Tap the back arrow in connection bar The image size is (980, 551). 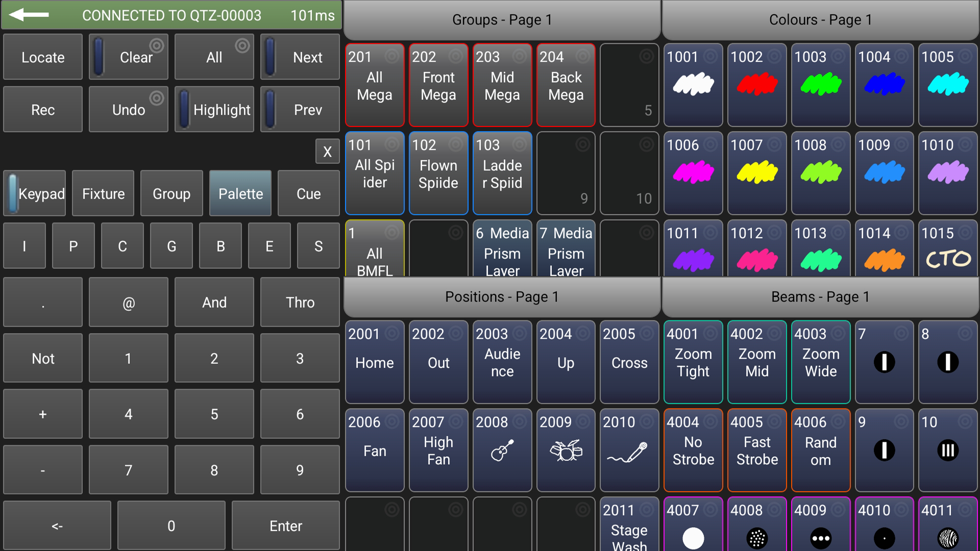tap(30, 15)
